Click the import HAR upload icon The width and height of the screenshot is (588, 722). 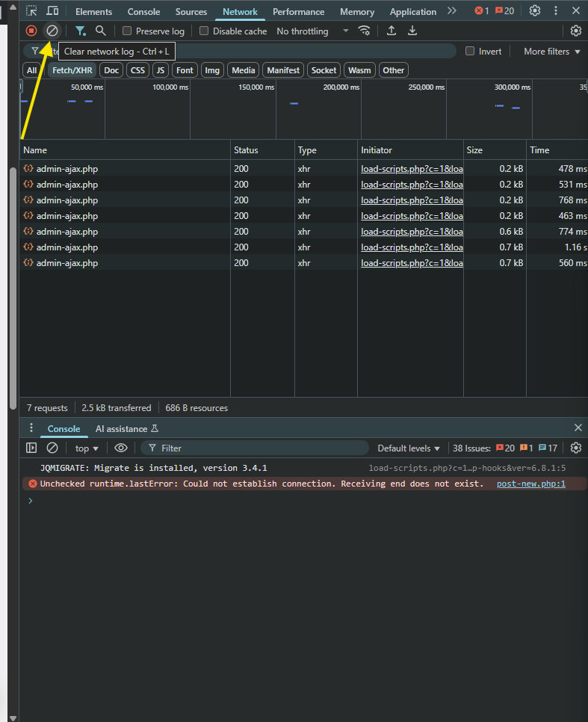[392, 31]
